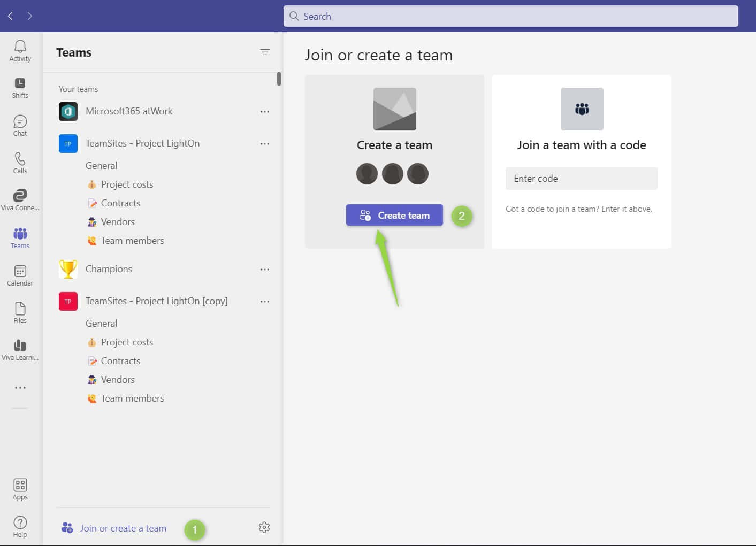Click the blue TP avatar of Project LightOn
The width and height of the screenshot is (756, 546).
(68, 143)
